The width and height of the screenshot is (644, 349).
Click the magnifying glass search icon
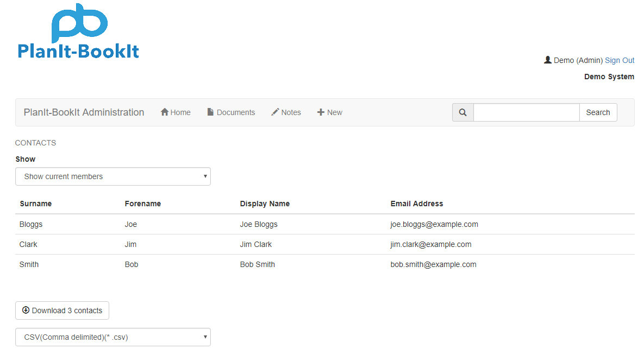click(x=463, y=112)
